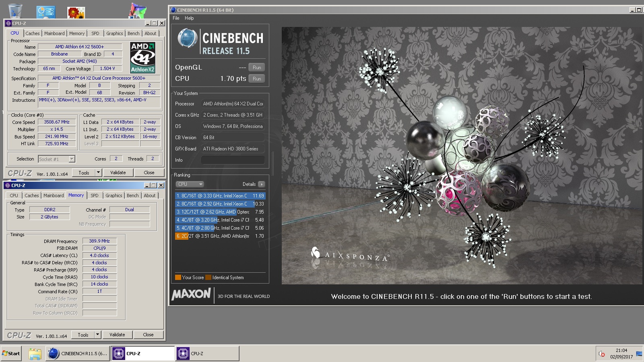
Task: Switch to Caches tab in bottom CPU-Z
Action: click(x=32, y=195)
